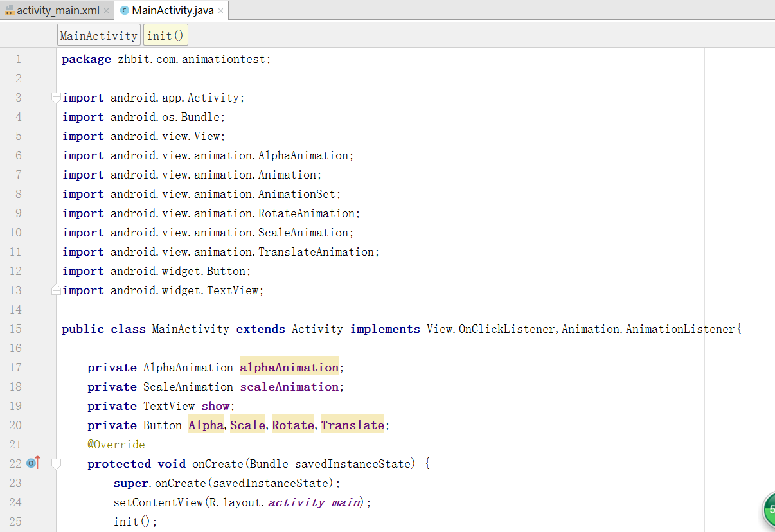Click the init() call in onCreate

pyautogui.click(x=135, y=522)
